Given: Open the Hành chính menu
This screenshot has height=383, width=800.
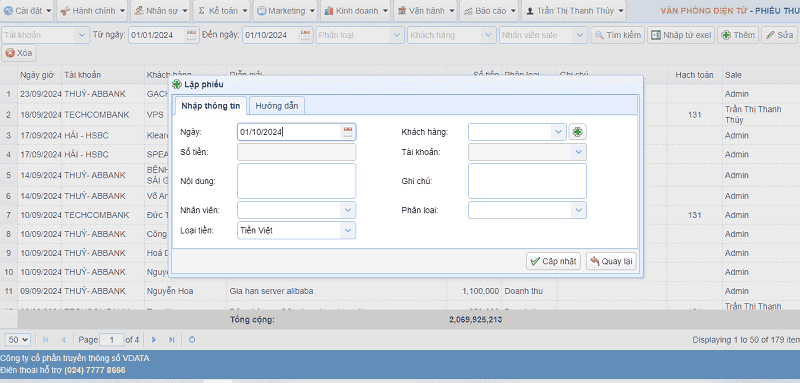Looking at the screenshot, I should pos(92,10).
